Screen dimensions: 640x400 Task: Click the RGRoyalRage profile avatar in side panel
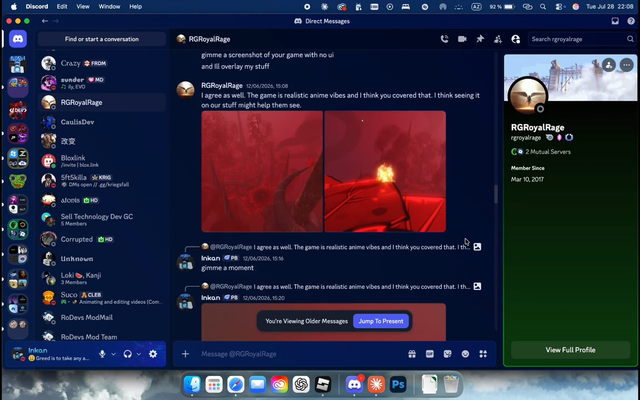pyautogui.click(x=528, y=96)
